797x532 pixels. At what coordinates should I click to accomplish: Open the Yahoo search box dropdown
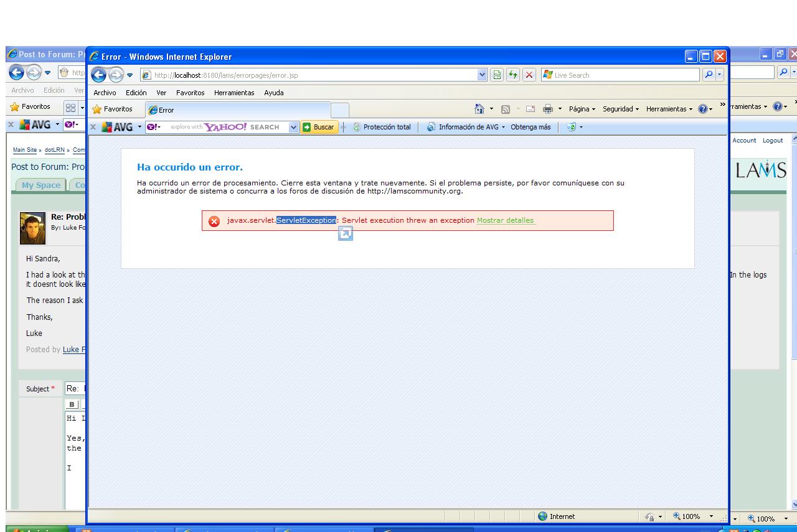[x=294, y=127]
